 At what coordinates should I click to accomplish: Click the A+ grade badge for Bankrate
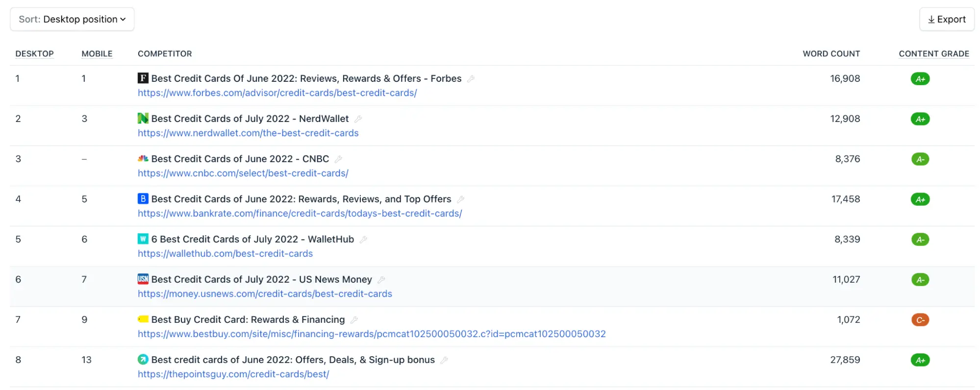pos(920,199)
